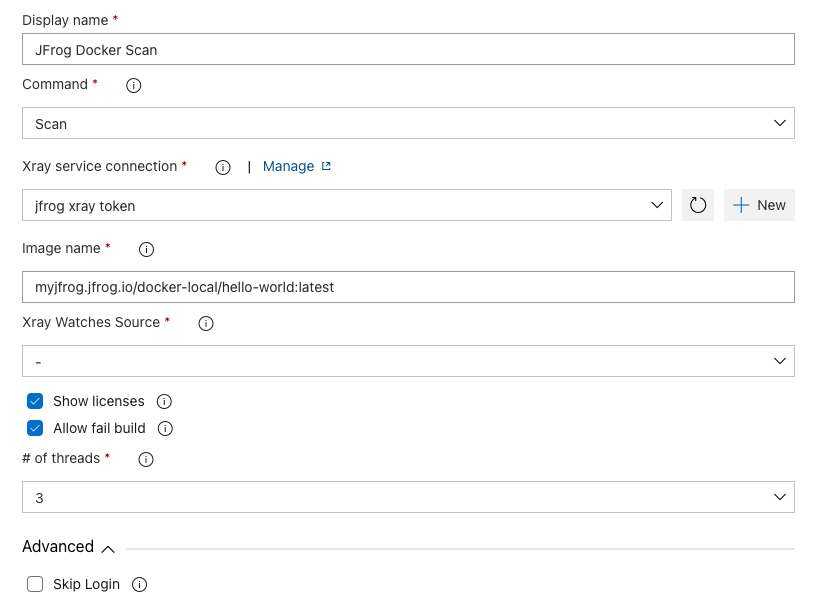Click the # of threads info icon
The width and height of the screenshot is (816, 607).
click(145, 459)
